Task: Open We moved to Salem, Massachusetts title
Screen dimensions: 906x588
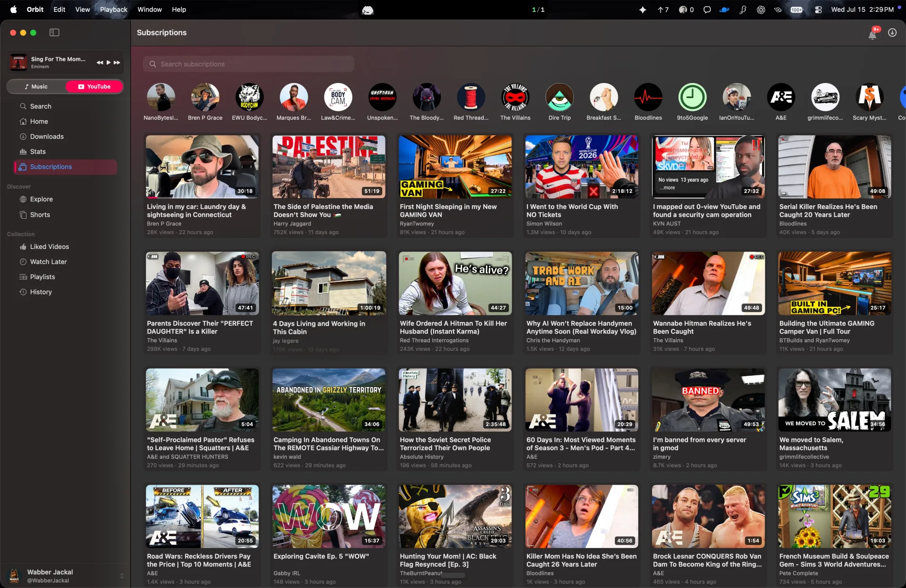Action: coord(811,444)
